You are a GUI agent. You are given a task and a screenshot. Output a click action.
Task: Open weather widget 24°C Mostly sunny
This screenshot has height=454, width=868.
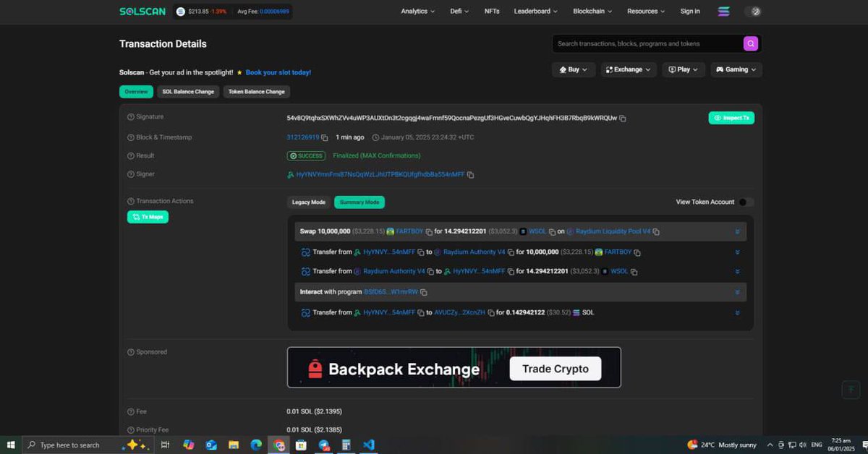tap(721, 445)
